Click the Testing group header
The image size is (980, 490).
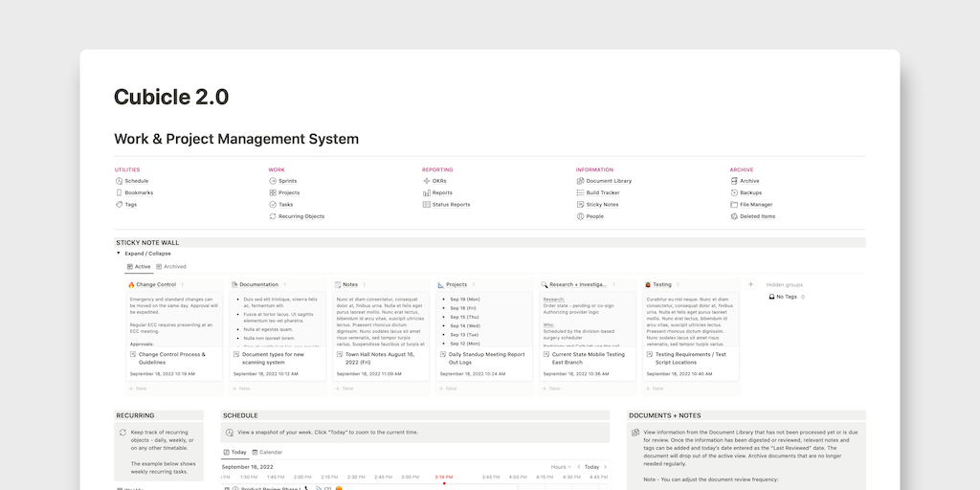coord(662,284)
